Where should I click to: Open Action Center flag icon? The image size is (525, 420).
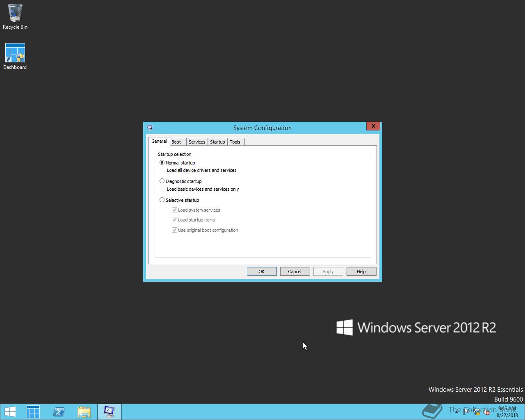click(467, 412)
